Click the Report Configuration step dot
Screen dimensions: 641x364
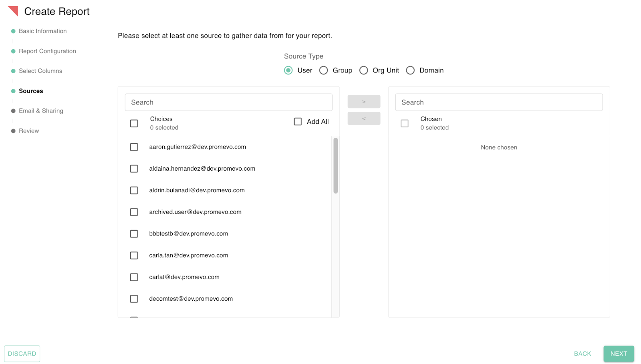(12, 51)
